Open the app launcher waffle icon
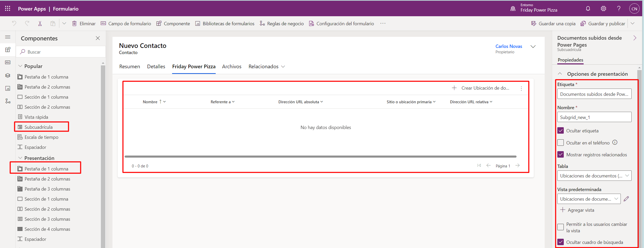 tap(7, 8)
